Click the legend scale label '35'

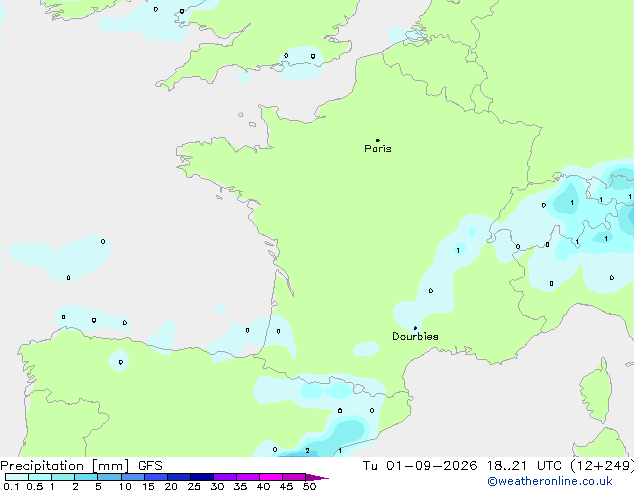coord(240,486)
